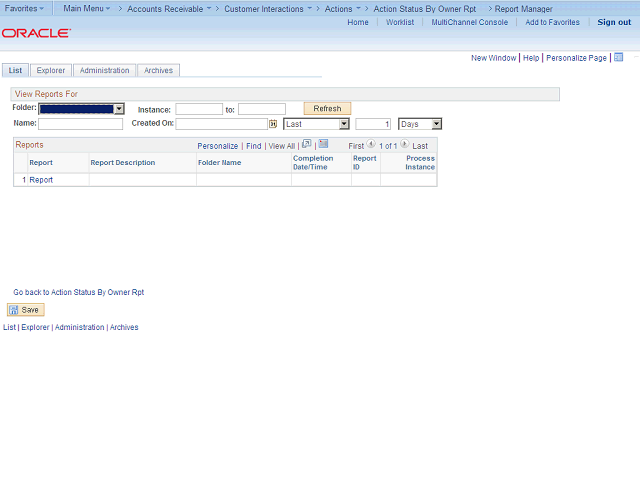Expand the Main Menu dropdown
Screen dimensions: 640x480
(x=87, y=8)
